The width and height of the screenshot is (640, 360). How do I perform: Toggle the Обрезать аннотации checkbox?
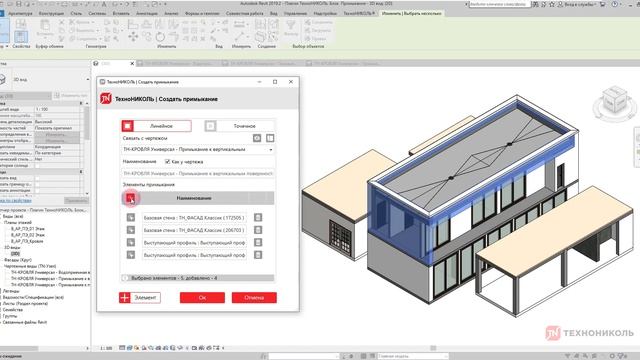(x=38, y=191)
